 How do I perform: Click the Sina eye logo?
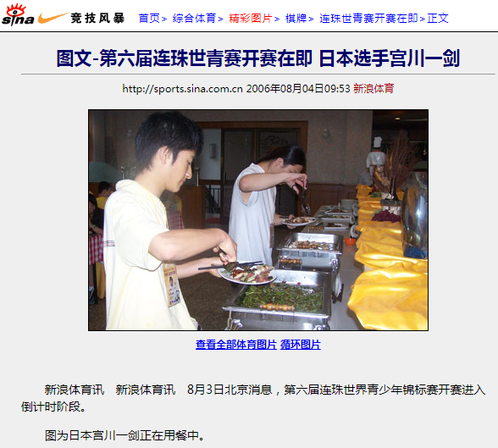[18, 15]
